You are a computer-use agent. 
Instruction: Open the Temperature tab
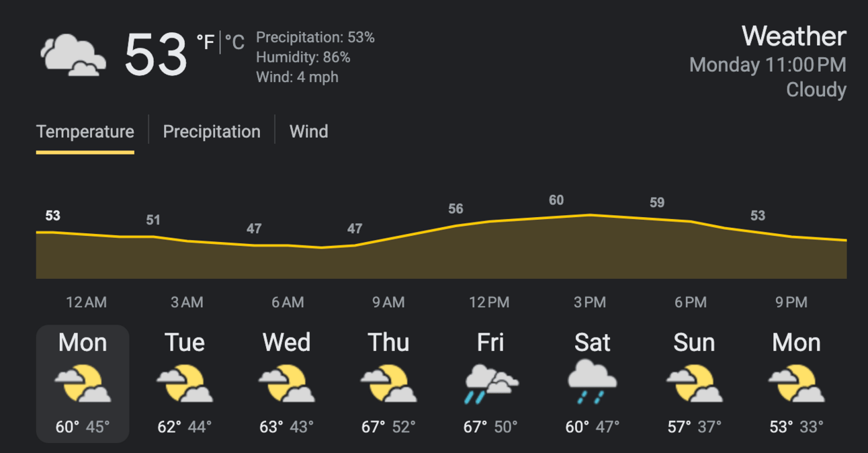point(85,131)
